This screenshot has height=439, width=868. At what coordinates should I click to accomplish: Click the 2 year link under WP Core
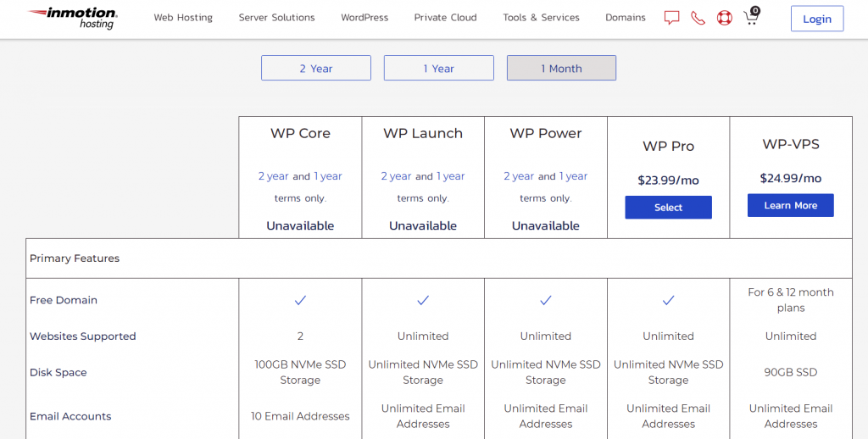click(x=273, y=176)
